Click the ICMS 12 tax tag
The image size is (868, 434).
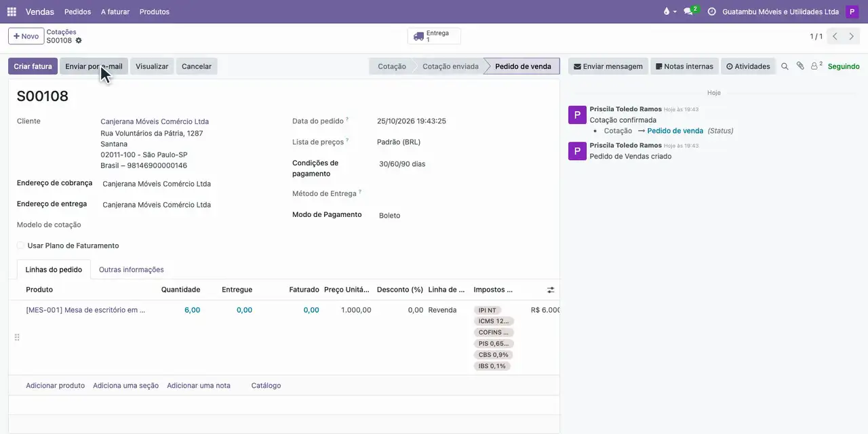click(494, 321)
